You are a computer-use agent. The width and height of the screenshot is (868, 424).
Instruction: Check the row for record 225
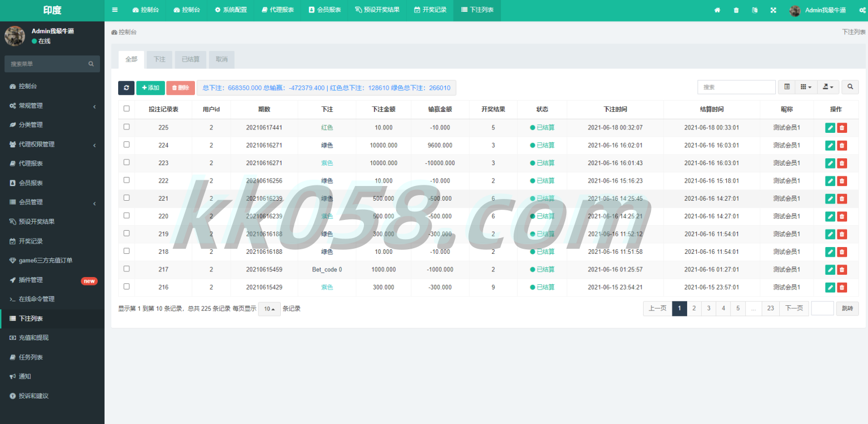(127, 127)
